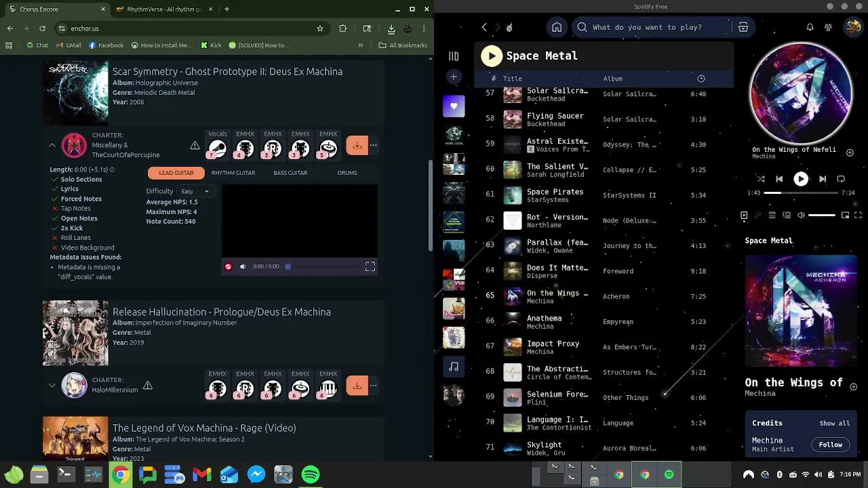Open Spotify Home via the house icon
The width and height of the screenshot is (868, 488).
tap(557, 27)
